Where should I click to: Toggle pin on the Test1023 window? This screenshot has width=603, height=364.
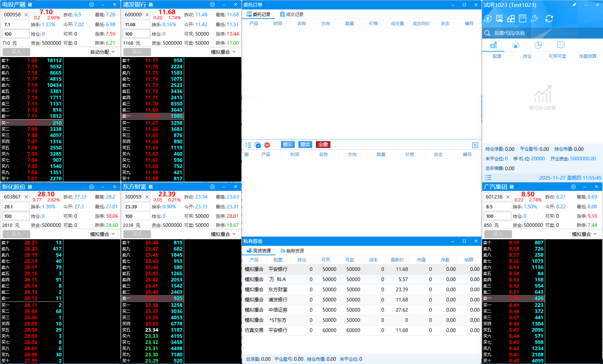pyautogui.click(x=574, y=5)
